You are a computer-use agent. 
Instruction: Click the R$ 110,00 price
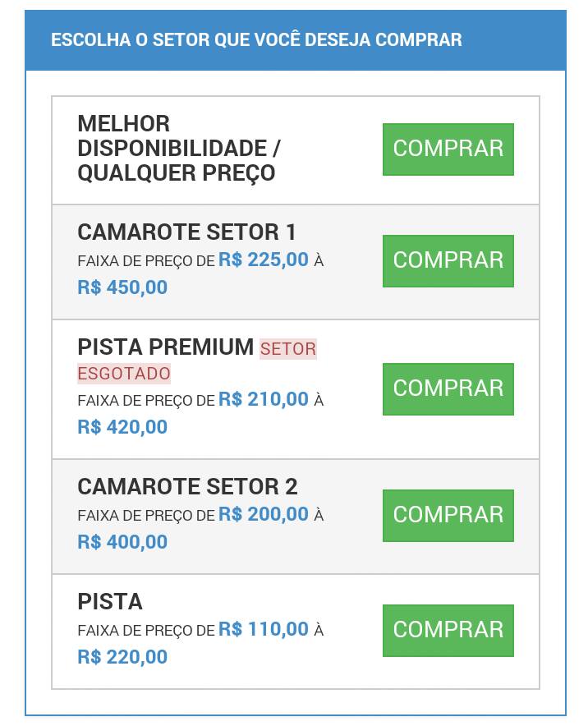tap(264, 629)
